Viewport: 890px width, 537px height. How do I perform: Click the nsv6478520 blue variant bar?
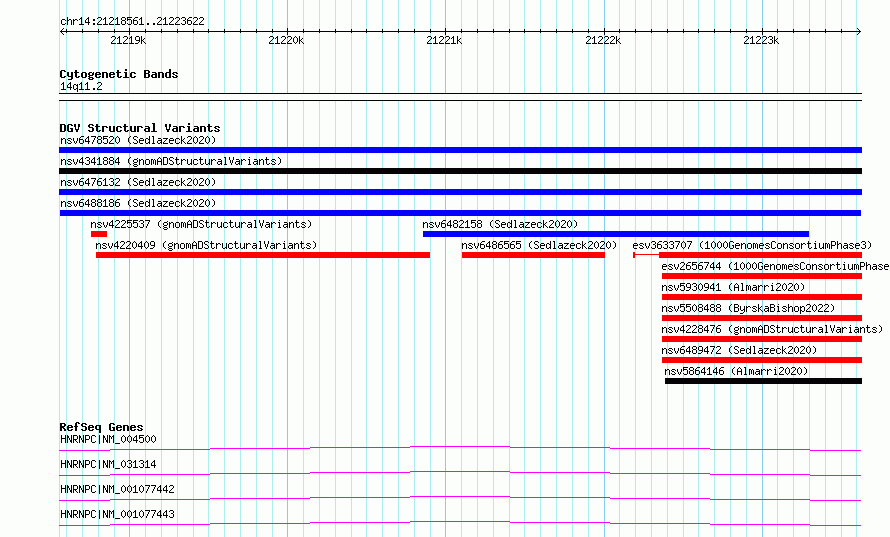(x=460, y=150)
